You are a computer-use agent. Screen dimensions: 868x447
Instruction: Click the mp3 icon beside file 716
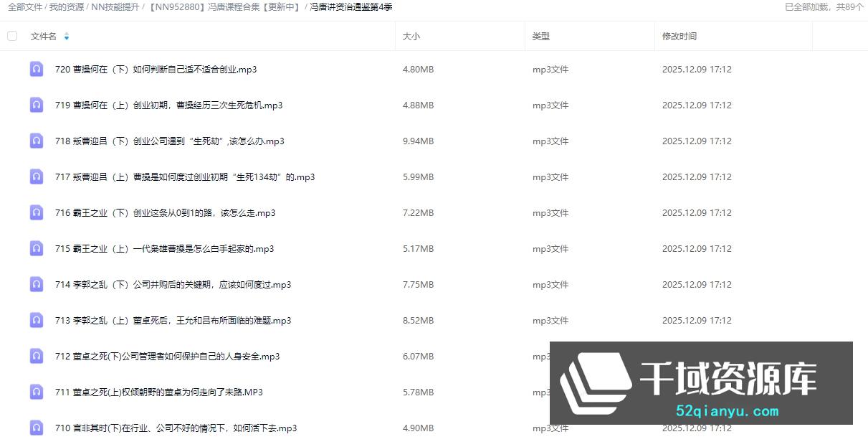pos(37,213)
